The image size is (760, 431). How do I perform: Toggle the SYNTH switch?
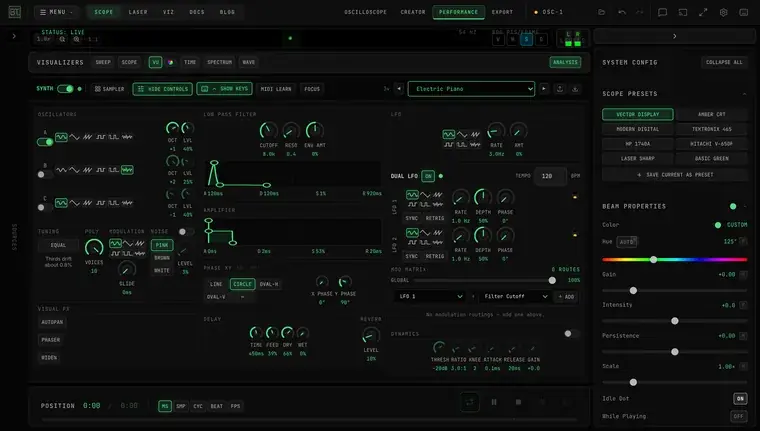tap(65, 89)
